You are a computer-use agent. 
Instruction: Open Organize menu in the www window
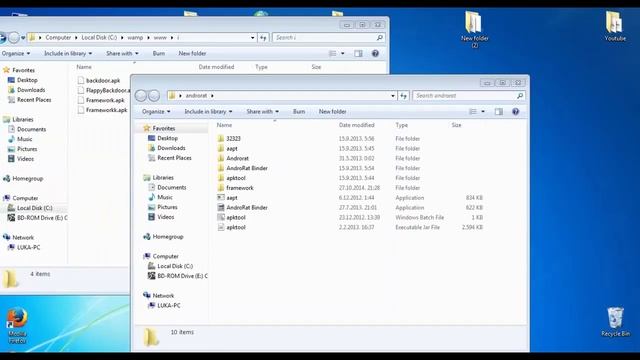16,53
